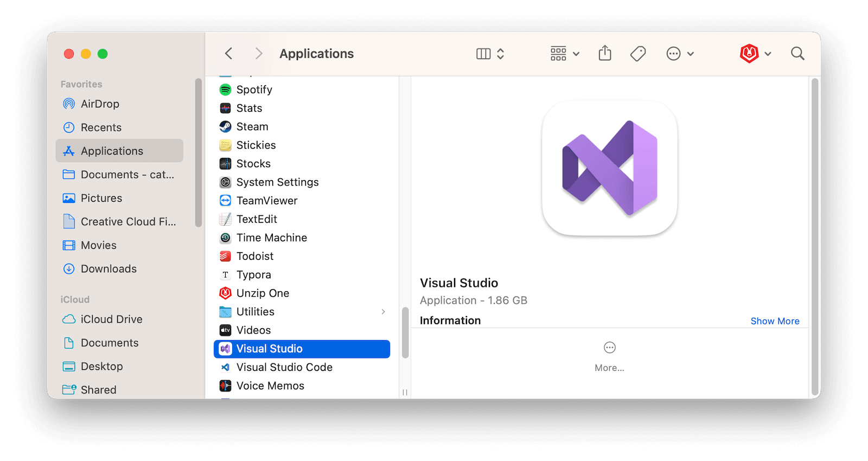Click the red Unzip One toolbar icon
868x461 pixels.
pos(749,53)
